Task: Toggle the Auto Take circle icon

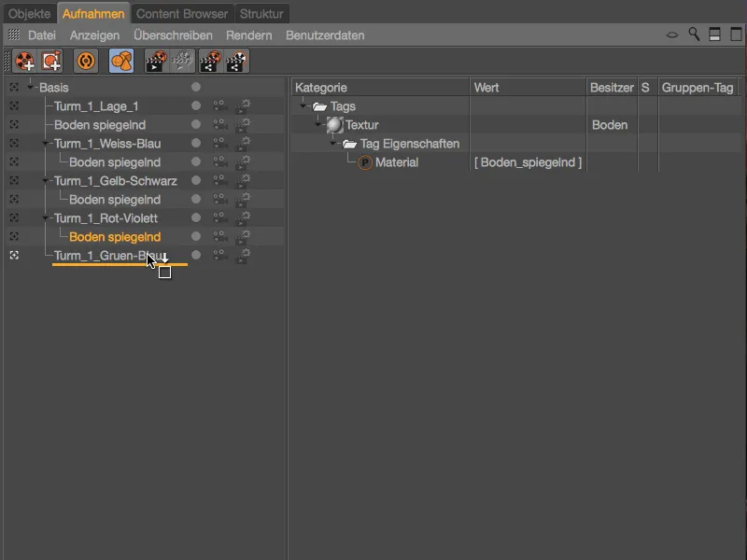Action: click(x=86, y=61)
